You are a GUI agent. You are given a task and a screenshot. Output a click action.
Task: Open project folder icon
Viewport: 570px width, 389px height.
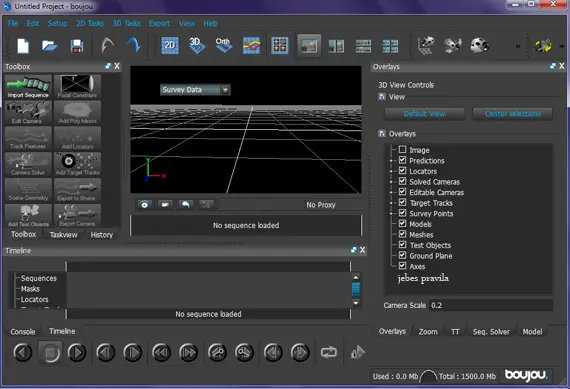(x=50, y=46)
